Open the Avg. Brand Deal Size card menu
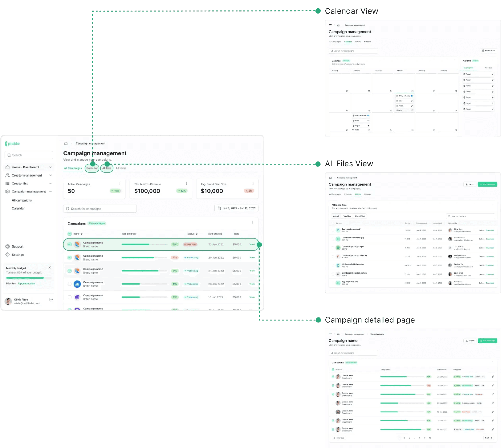 [253, 184]
